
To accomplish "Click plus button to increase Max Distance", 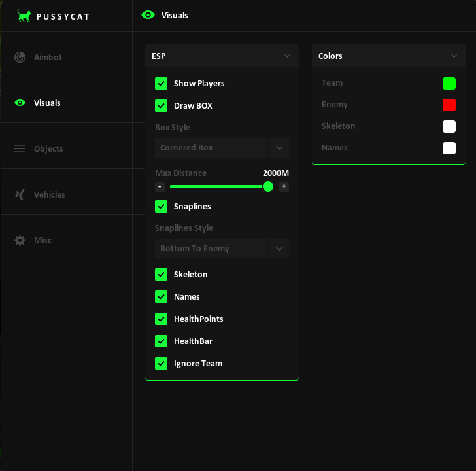I will pos(284,186).
